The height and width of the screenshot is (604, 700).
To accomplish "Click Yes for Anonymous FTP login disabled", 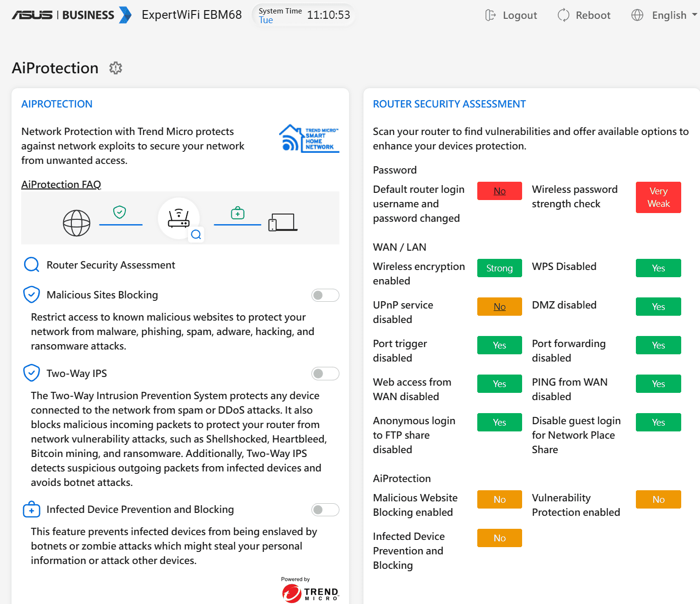I will click(x=499, y=422).
